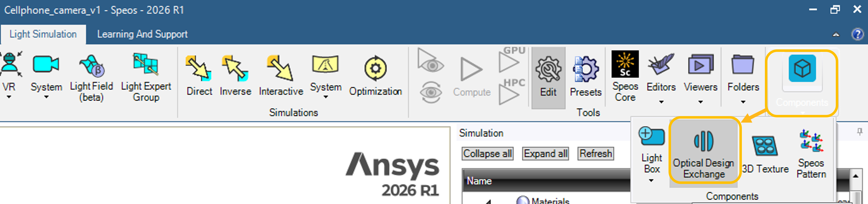Click the Components cube icon
The width and height of the screenshot is (868, 204).
coord(802,68)
